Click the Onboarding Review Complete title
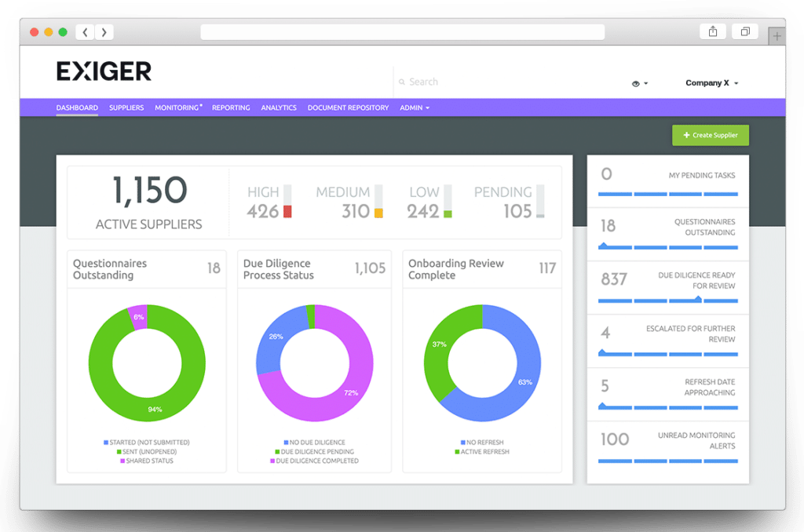The image size is (804, 532). click(x=456, y=269)
